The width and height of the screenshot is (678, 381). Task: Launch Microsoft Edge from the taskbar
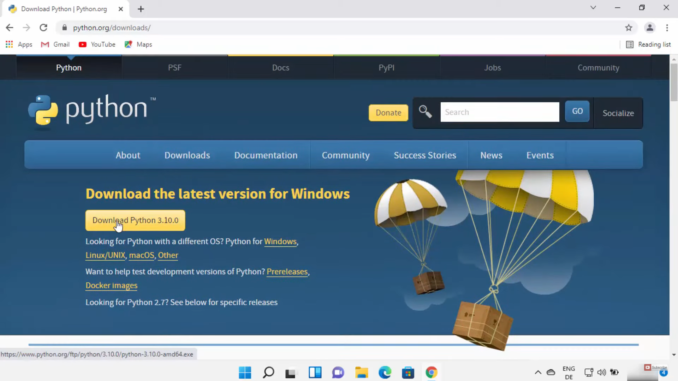pos(385,372)
